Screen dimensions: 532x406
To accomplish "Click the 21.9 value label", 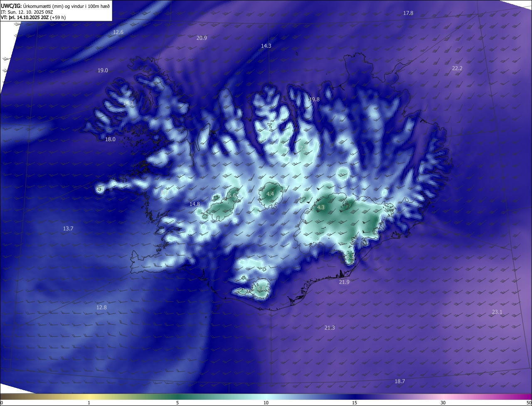I will click(x=344, y=282).
